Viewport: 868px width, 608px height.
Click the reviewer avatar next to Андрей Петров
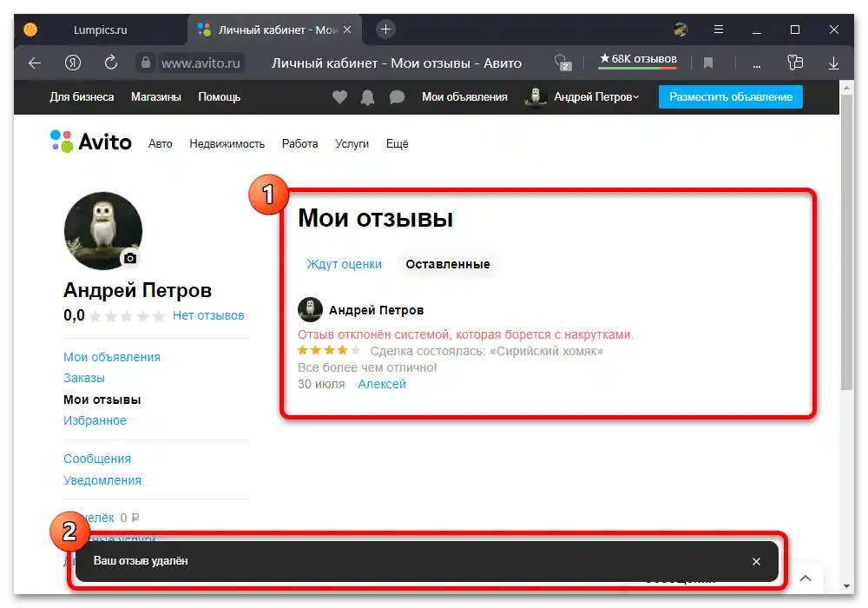click(310, 310)
